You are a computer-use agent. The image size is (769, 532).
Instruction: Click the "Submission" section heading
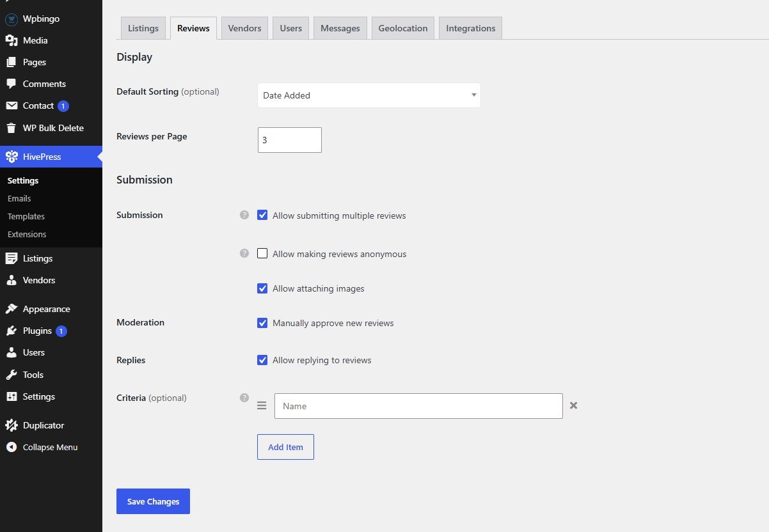[x=145, y=180]
